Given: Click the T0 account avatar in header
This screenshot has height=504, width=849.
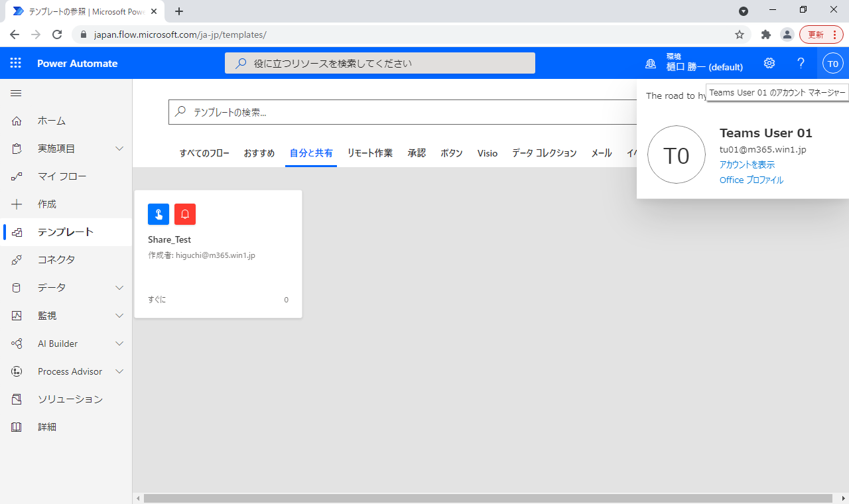Looking at the screenshot, I should pyautogui.click(x=833, y=64).
